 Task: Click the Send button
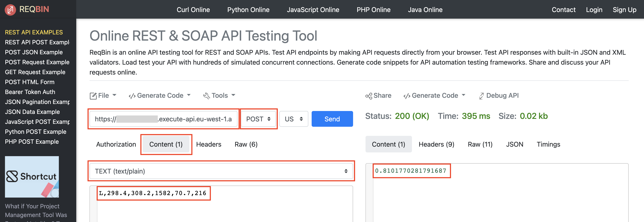332,119
